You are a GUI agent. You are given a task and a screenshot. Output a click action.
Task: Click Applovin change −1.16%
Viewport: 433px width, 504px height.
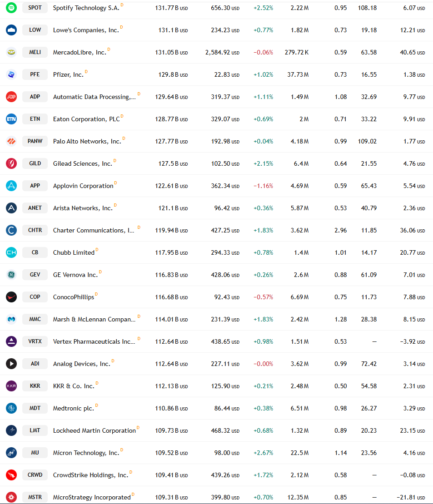pyautogui.click(x=263, y=186)
